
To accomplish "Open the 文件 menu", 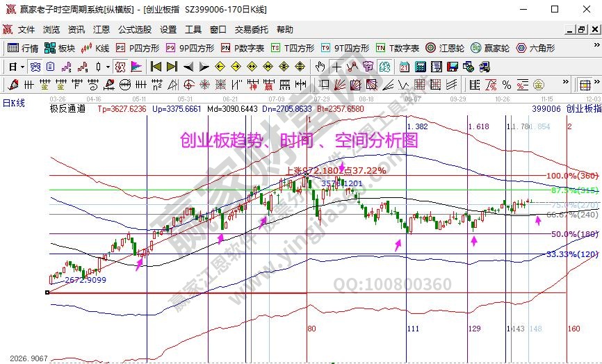I will pos(26,30).
